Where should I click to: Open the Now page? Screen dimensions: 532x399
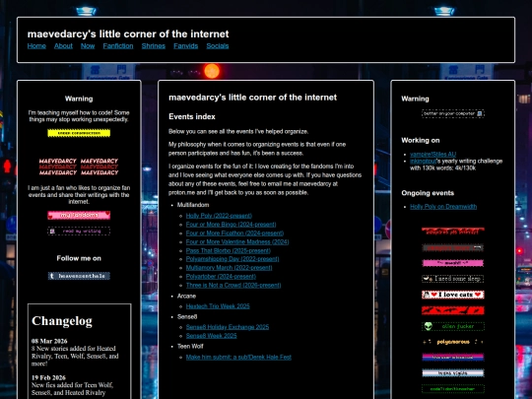coord(88,45)
